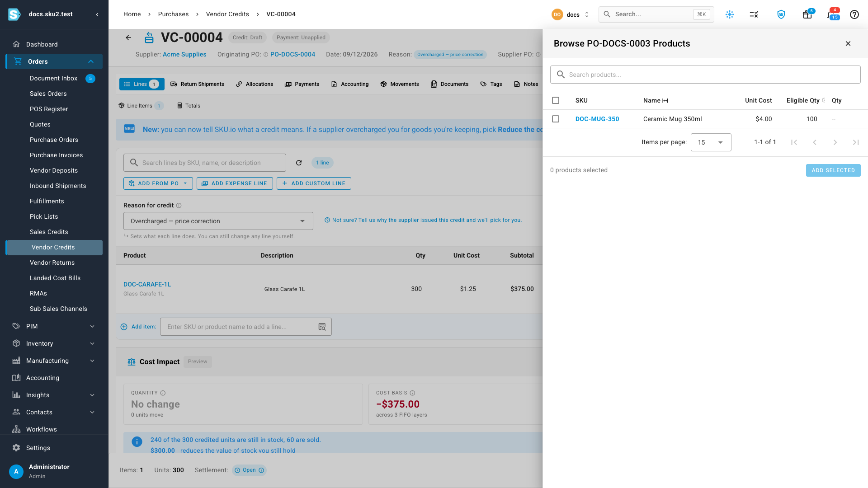Viewport: 868px width, 488px height.
Task: Collapse the sidebar with the chevron icon
Action: click(x=97, y=14)
